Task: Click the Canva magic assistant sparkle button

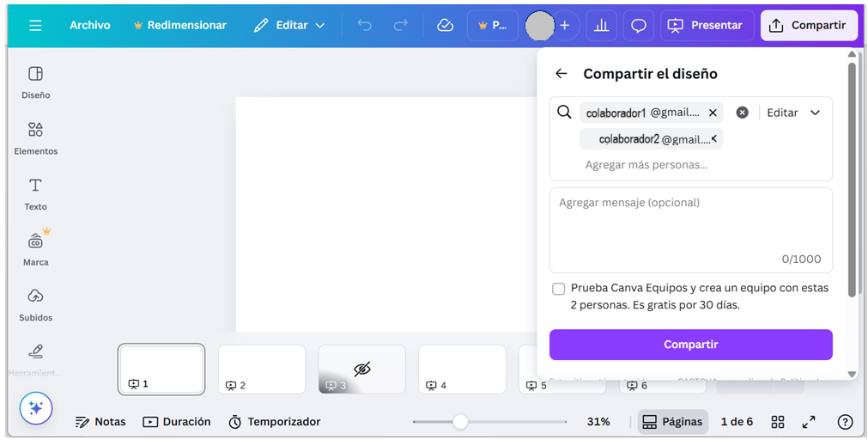Action: click(x=36, y=408)
